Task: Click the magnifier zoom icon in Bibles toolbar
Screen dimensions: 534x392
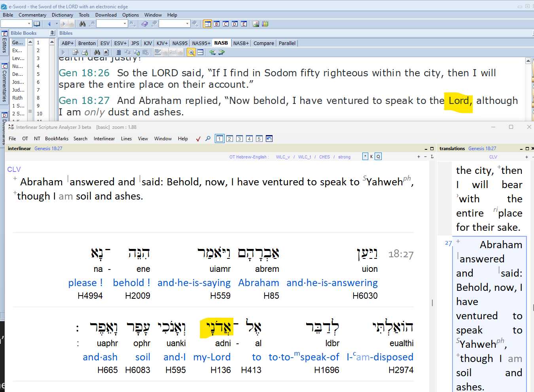Action: pyautogui.click(x=191, y=52)
